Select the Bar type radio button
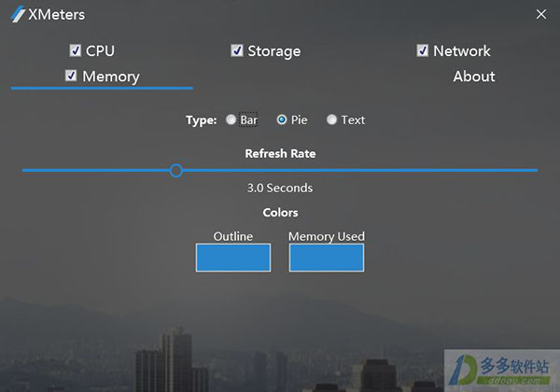The image size is (560, 392). [231, 119]
